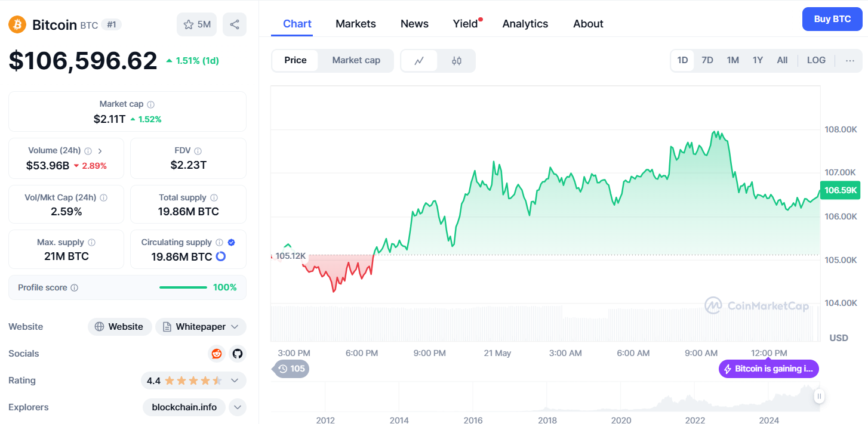Expand the Explorers dropdown arrow
The image size is (868, 424).
point(238,407)
